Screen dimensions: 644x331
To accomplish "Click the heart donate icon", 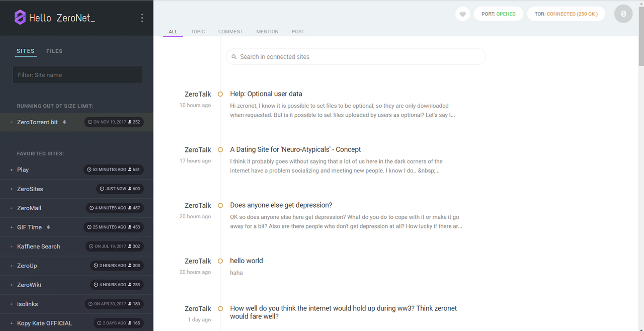I will [462, 14].
